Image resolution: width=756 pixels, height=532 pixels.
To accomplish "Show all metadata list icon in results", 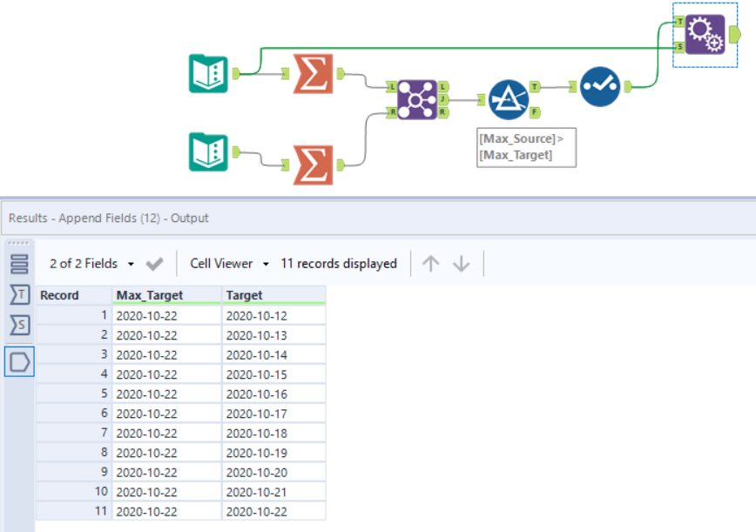I will click(19, 264).
